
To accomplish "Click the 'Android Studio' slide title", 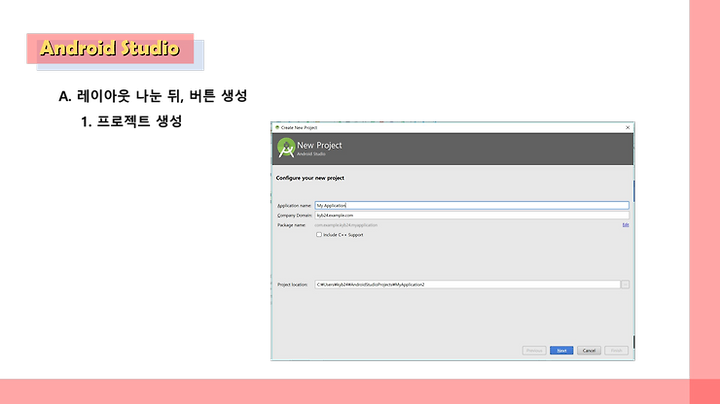I will [x=109, y=48].
